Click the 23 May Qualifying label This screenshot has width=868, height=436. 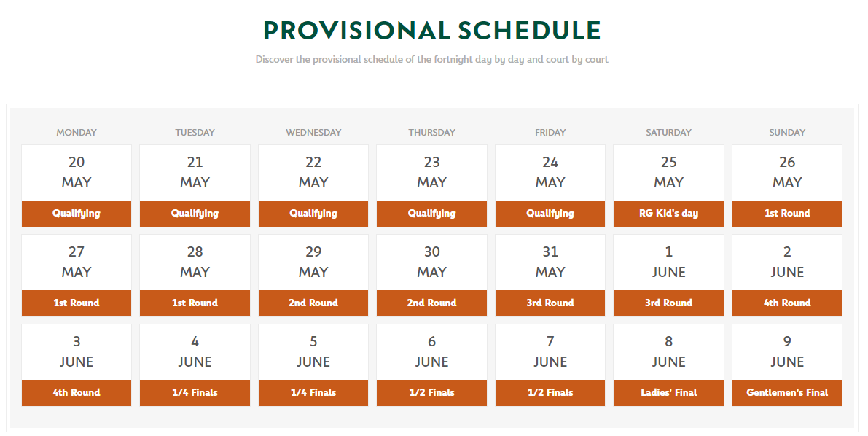point(431,214)
